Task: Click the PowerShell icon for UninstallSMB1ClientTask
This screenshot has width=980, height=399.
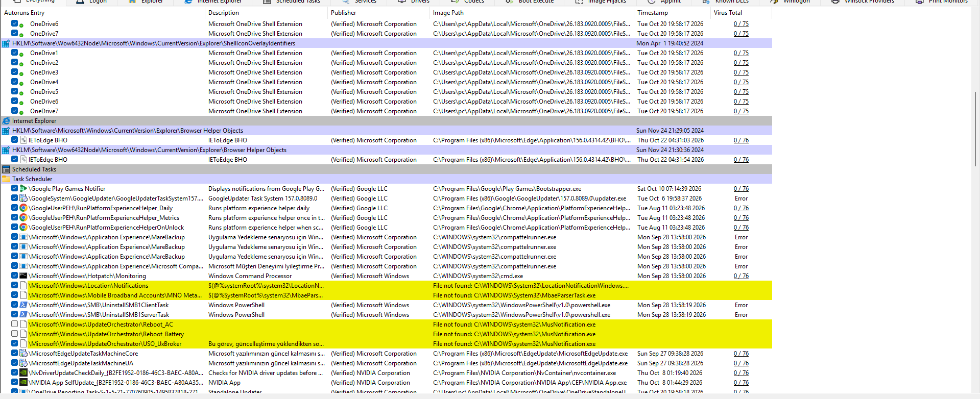Action: pyautogui.click(x=23, y=305)
